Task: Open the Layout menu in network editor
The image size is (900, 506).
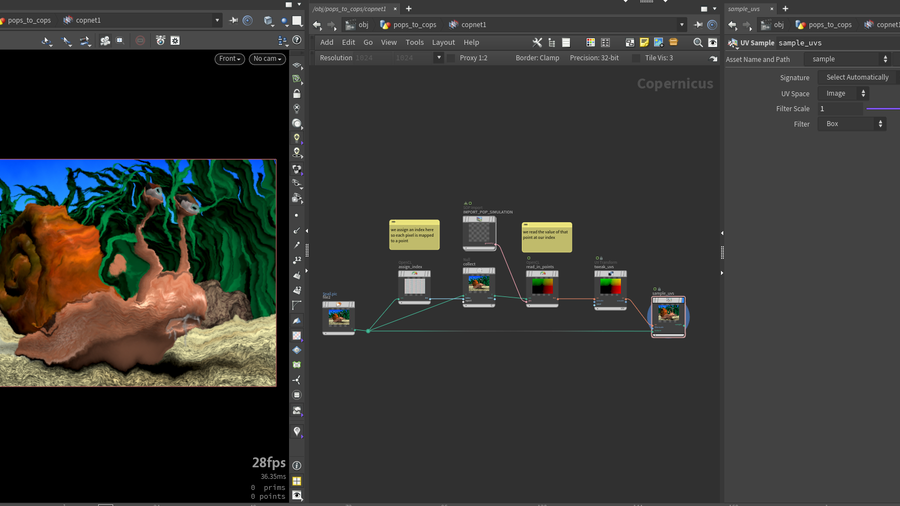Action: pos(443,43)
